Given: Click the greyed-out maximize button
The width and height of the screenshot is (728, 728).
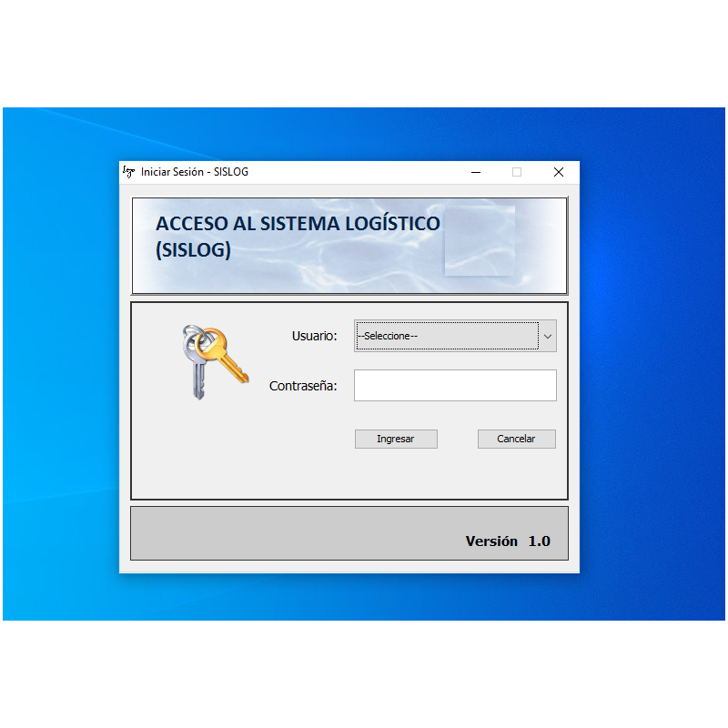Looking at the screenshot, I should [517, 172].
